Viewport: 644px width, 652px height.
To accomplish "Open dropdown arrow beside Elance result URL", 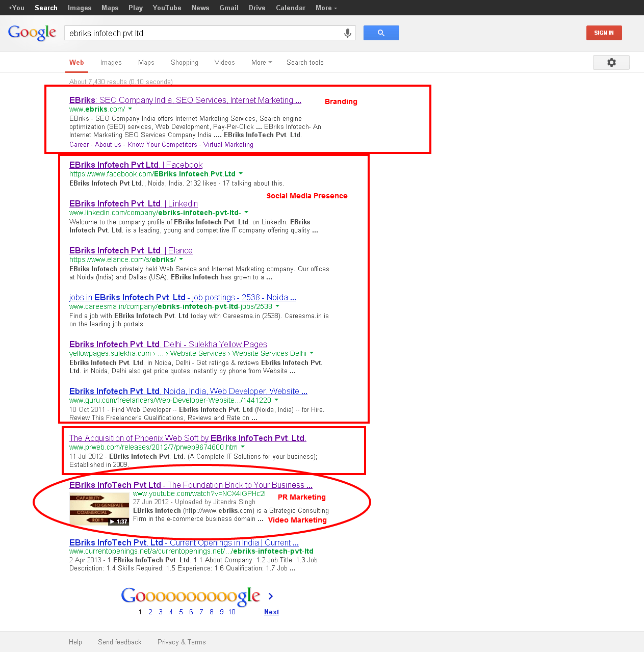I will pyautogui.click(x=181, y=259).
